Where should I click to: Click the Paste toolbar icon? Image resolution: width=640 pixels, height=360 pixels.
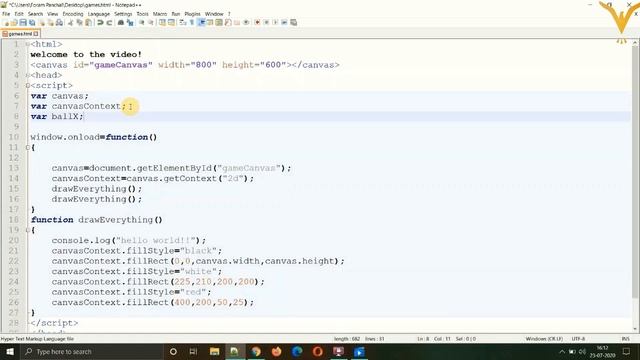coord(88,23)
